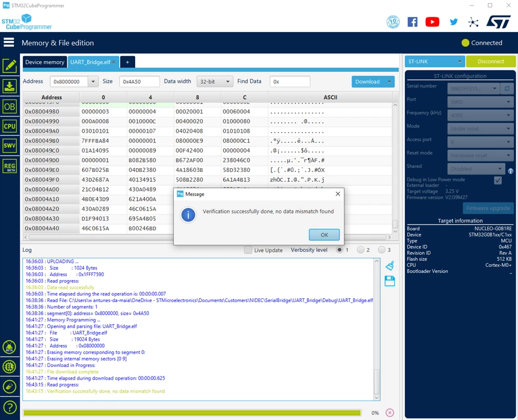Click the Shared info icon
Image resolution: width=518 pixels, height=420 pixels.
[x=510, y=171]
